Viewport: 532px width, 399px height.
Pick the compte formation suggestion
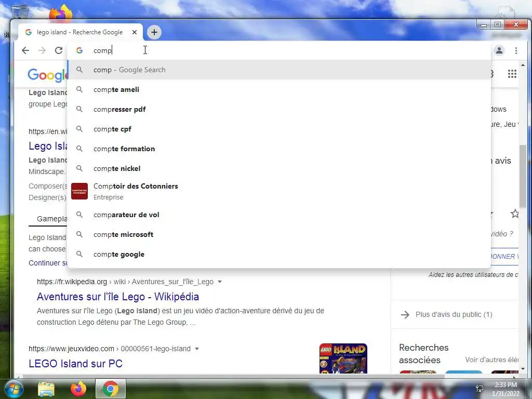coord(279,149)
